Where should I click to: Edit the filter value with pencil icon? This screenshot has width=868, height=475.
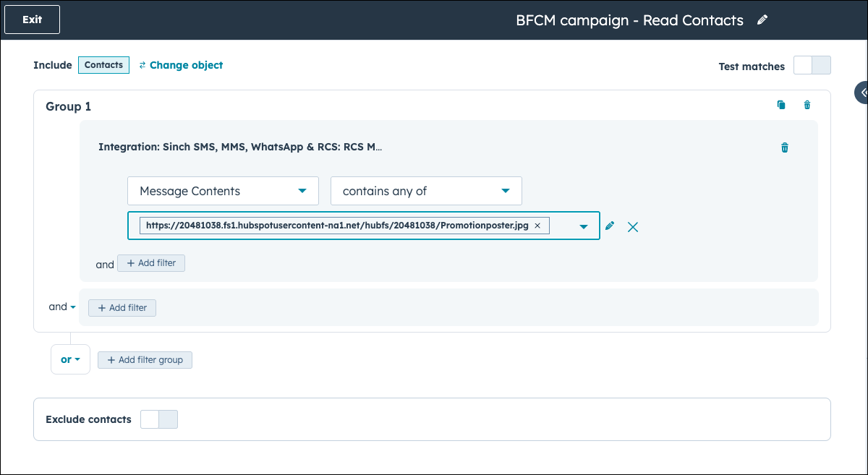click(610, 226)
